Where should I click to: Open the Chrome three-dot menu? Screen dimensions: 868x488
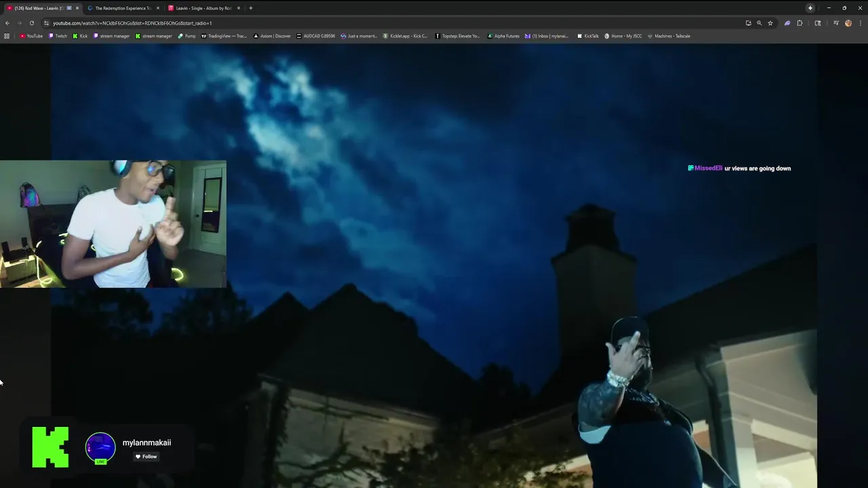(859, 23)
